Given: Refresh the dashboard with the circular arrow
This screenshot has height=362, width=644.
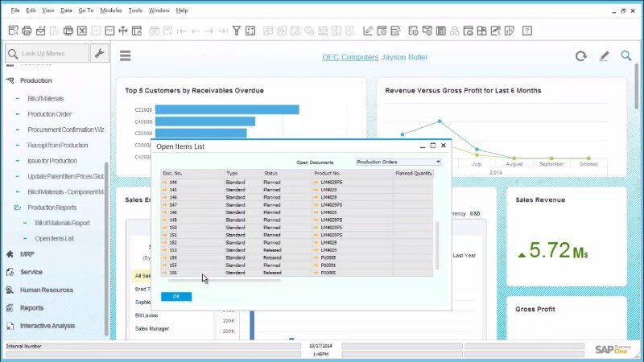Looking at the screenshot, I should [x=580, y=56].
